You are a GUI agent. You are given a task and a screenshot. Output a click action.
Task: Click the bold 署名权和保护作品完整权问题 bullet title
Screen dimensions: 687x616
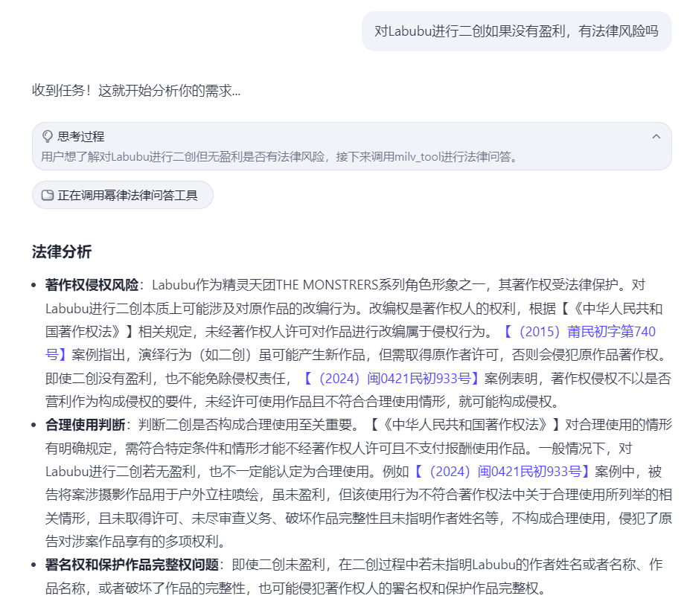coord(132,565)
